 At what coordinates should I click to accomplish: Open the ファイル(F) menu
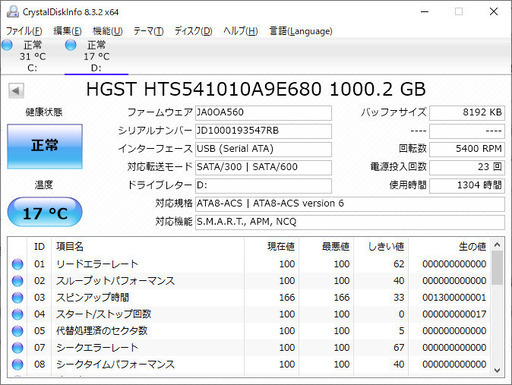click(x=24, y=31)
